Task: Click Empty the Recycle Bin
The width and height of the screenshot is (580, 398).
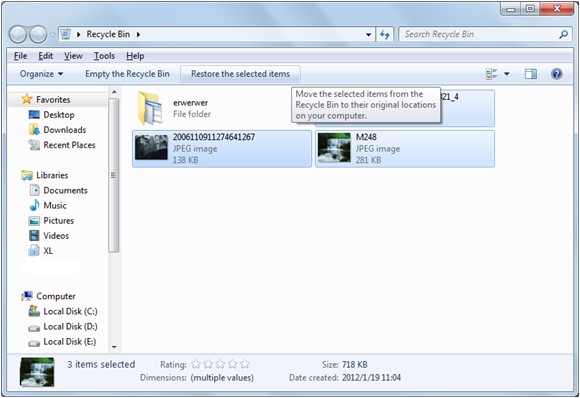Action: point(127,74)
